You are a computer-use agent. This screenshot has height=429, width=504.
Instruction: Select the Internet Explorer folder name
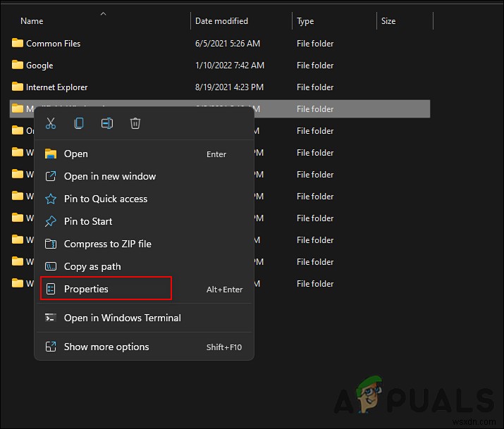[x=57, y=87]
